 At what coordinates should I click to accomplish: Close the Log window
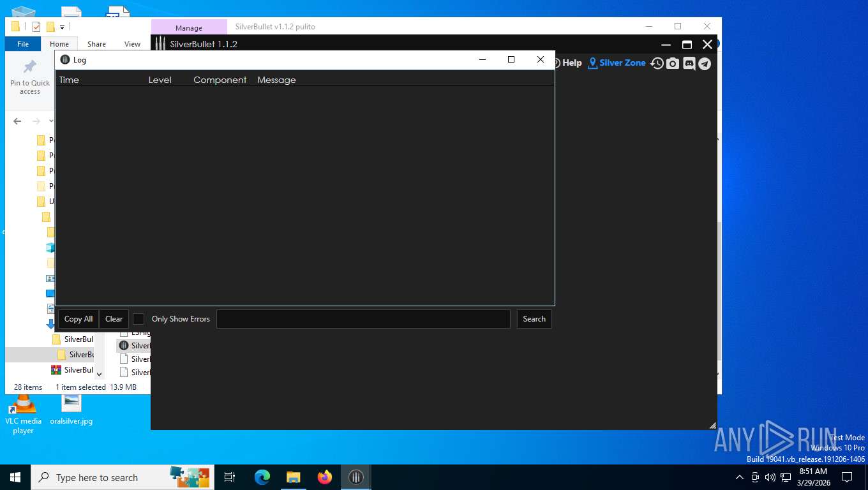coord(541,59)
